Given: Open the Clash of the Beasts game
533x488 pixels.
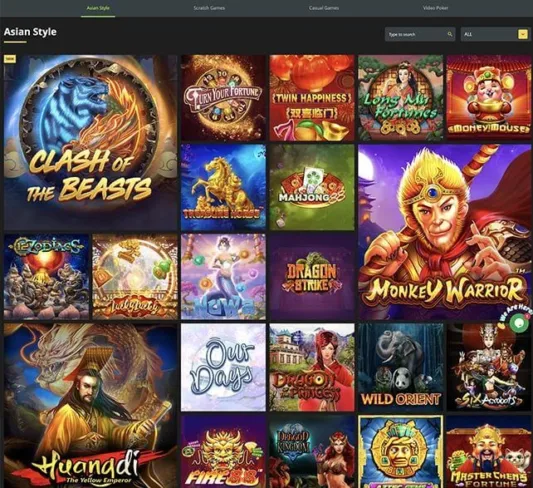Looking at the screenshot, I should pos(90,143).
